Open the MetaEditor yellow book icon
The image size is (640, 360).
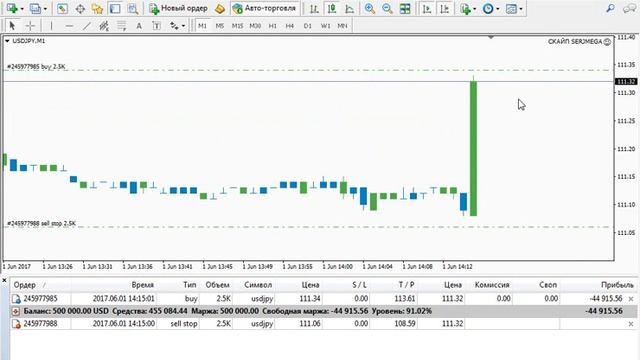pyautogui.click(x=220, y=8)
